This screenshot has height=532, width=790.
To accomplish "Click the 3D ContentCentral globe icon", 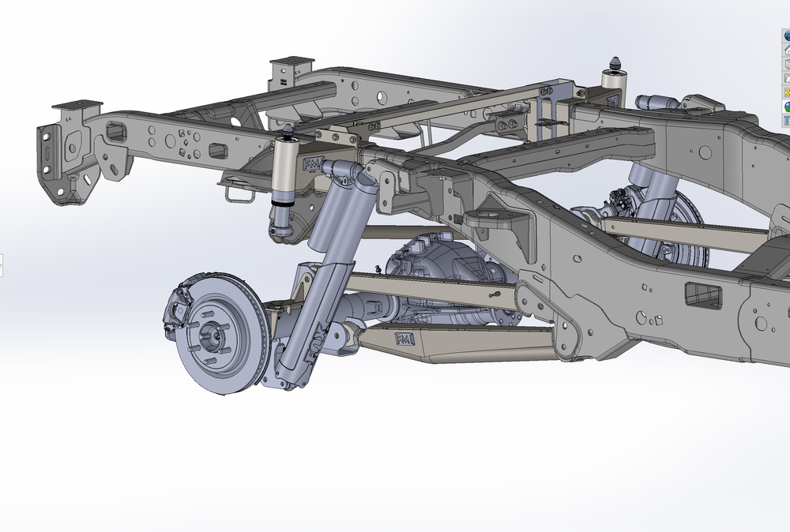I will click(x=784, y=36).
